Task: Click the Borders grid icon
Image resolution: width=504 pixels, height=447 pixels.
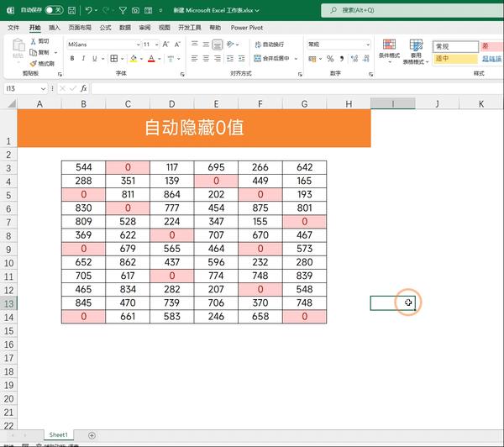Action: pos(113,59)
